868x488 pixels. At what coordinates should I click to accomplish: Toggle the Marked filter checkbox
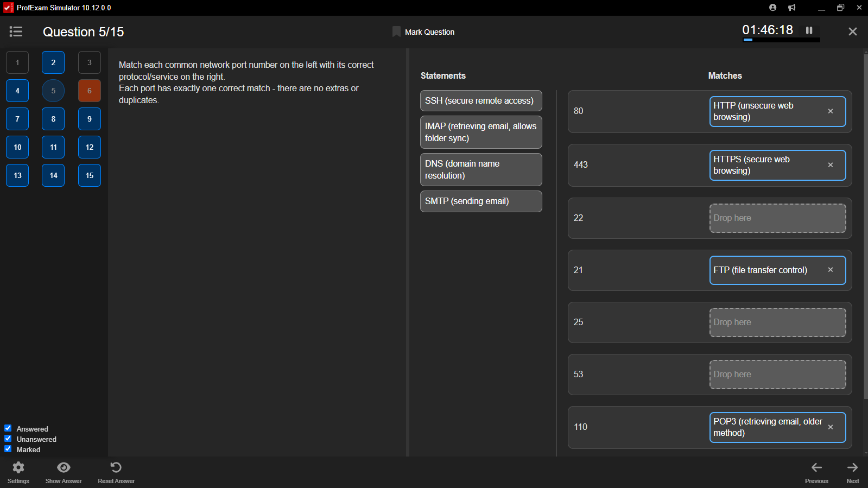[x=8, y=449]
